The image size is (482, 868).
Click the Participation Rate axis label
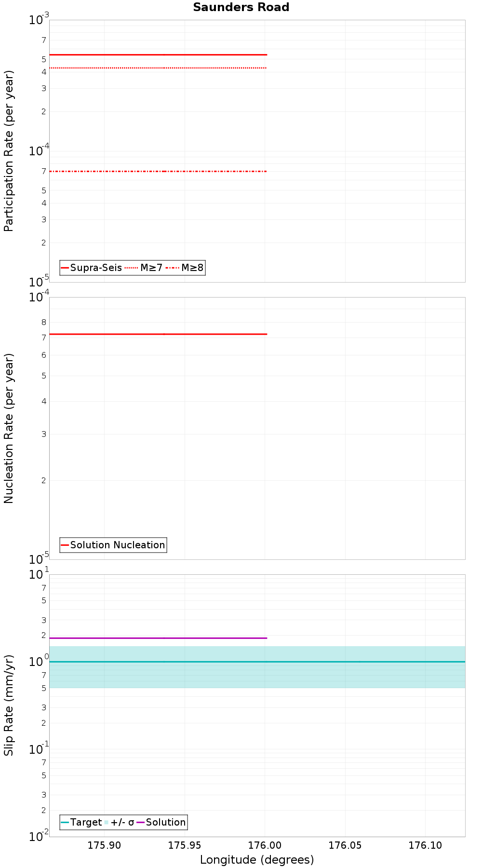click(9, 151)
